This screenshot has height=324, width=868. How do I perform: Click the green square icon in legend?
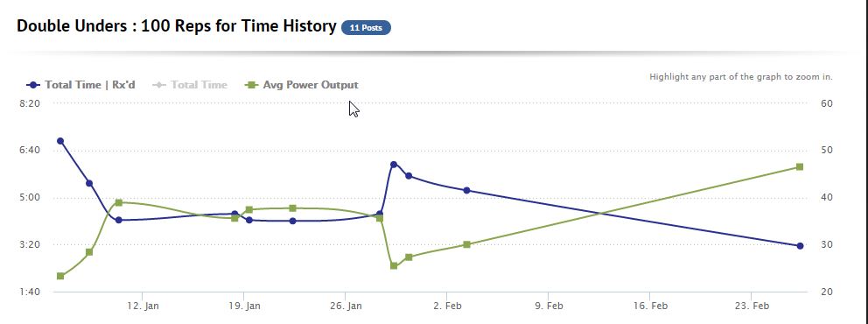tap(251, 85)
